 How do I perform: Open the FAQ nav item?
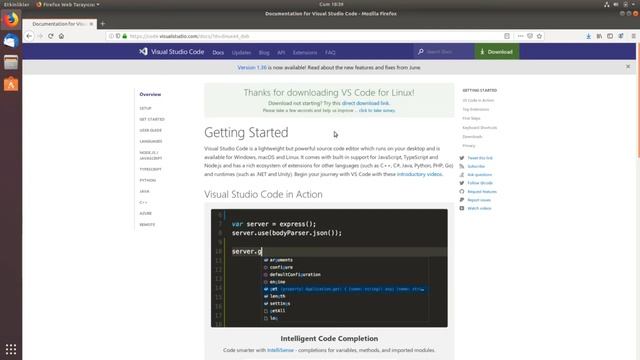tap(330, 53)
